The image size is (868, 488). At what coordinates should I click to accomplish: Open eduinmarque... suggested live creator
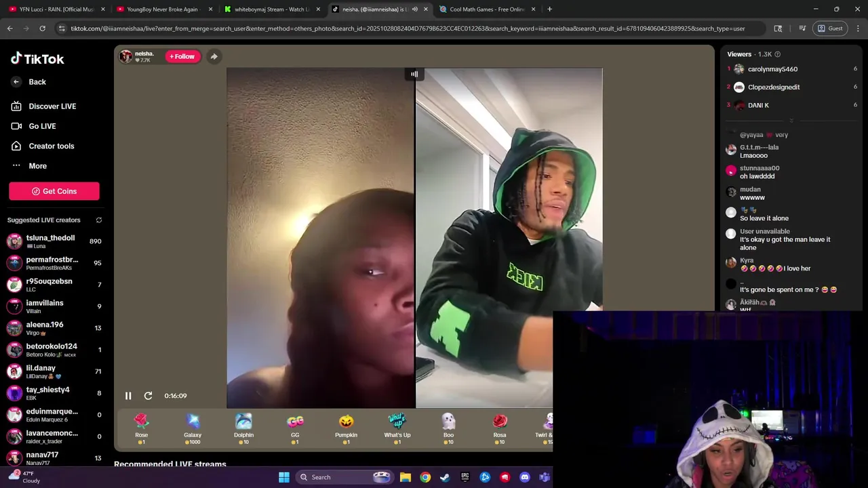[54, 415]
